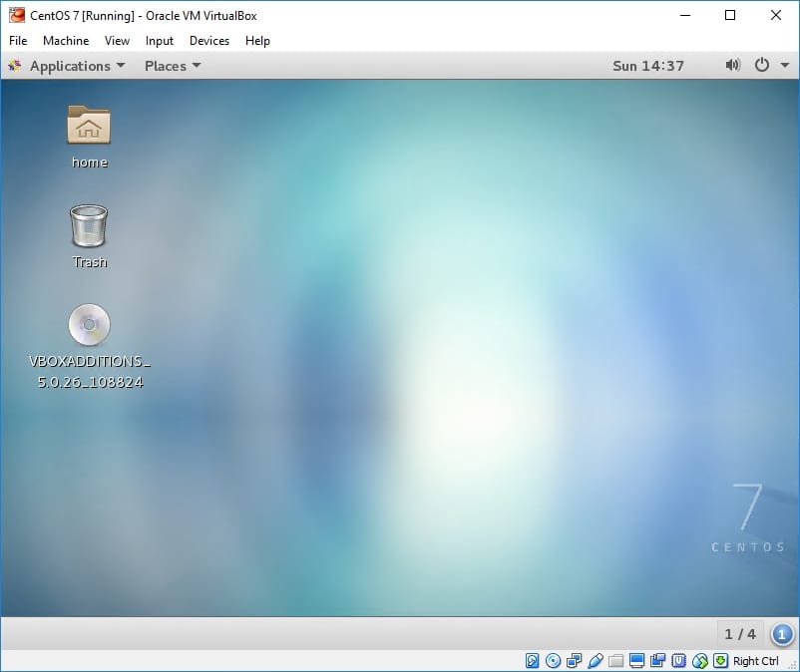The image size is (800, 672).
Task: Close the CentOS 7 VirtualBox window
Action: coord(775,15)
